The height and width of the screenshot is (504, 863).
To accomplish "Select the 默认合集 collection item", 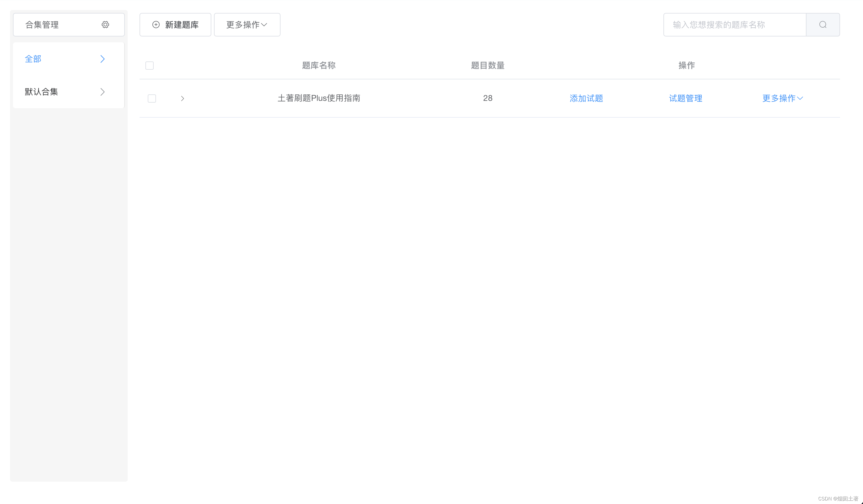I will pyautogui.click(x=42, y=92).
